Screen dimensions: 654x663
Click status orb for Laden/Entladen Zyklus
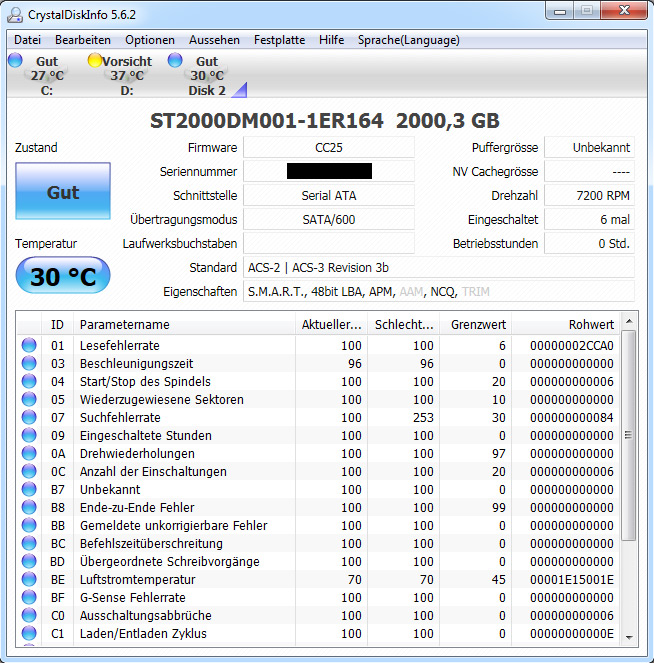pos(29,633)
